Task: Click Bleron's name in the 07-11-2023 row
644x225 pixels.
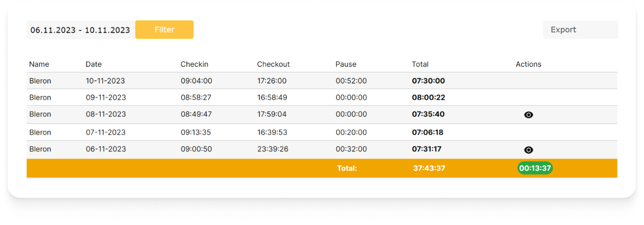Action: pyautogui.click(x=40, y=132)
